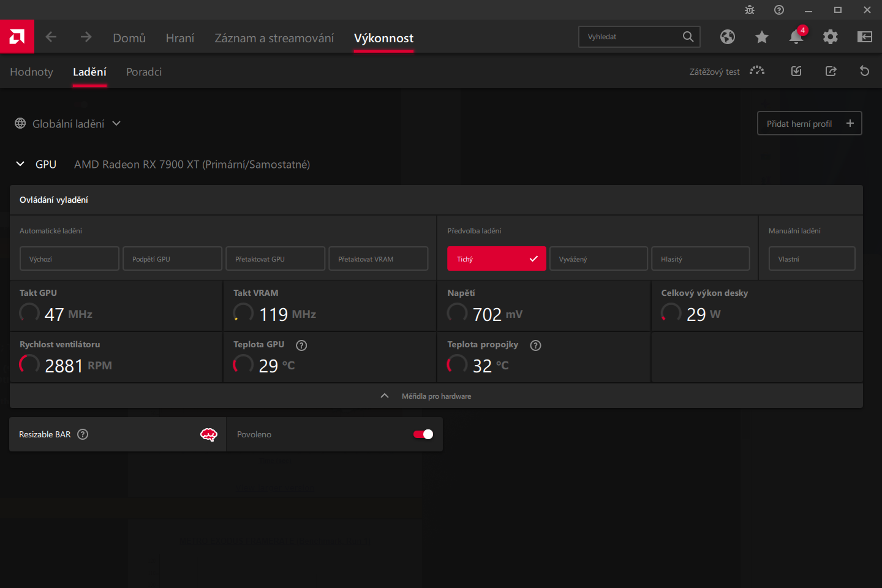Go back with the left arrow icon
882x588 pixels.
(x=51, y=37)
